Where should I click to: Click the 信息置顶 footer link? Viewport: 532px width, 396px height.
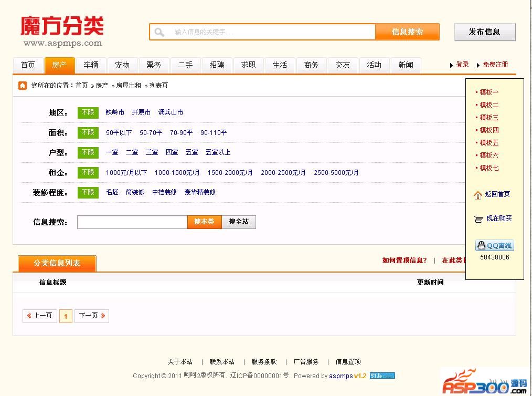348,362
